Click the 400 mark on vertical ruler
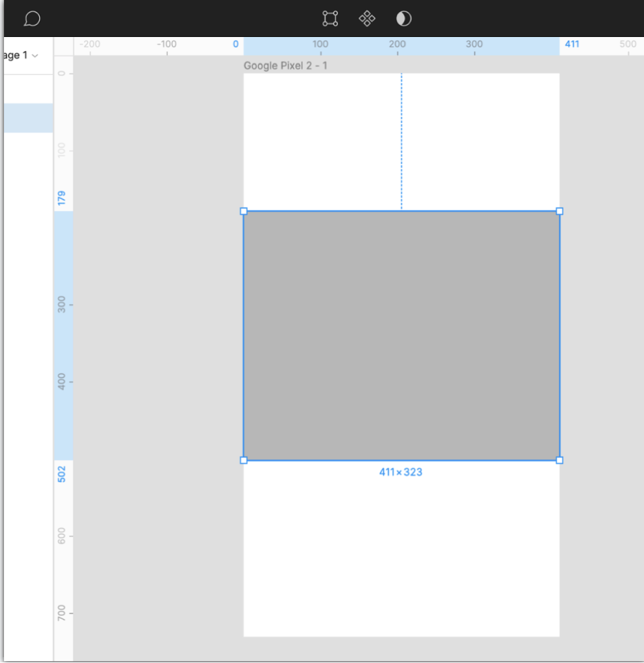Viewport: 644px width, 663px height. coord(61,382)
